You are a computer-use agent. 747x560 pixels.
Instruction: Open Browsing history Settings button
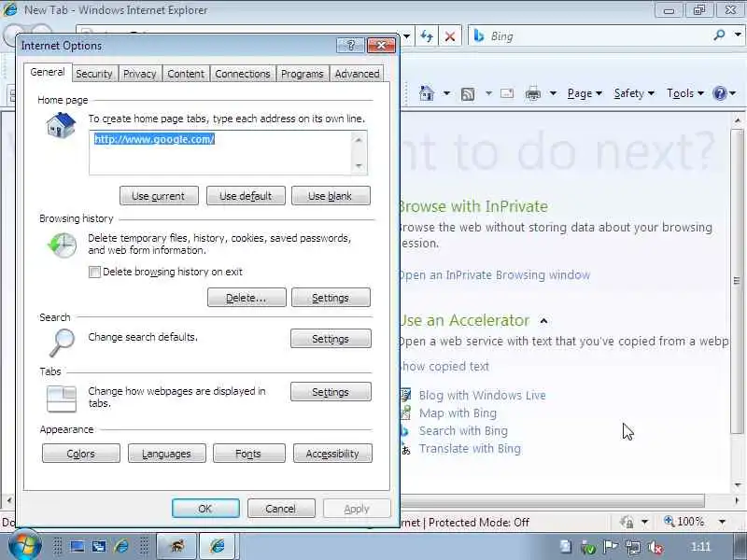pos(331,298)
